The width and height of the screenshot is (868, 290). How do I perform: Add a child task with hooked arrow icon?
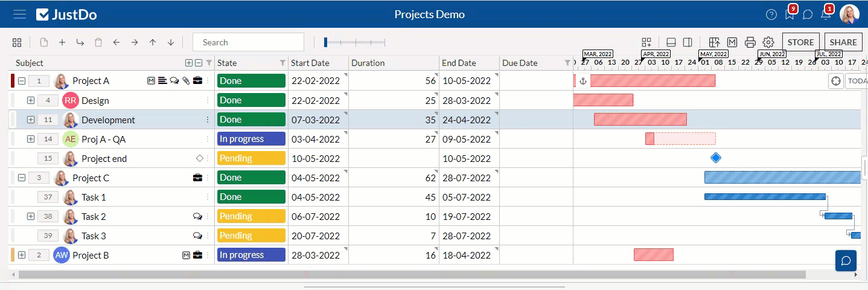[80, 42]
